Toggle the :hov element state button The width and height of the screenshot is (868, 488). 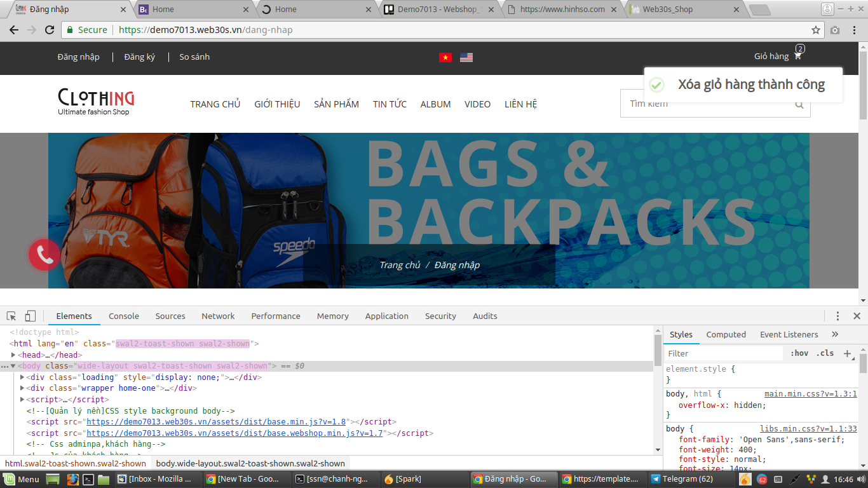(799, 353)
